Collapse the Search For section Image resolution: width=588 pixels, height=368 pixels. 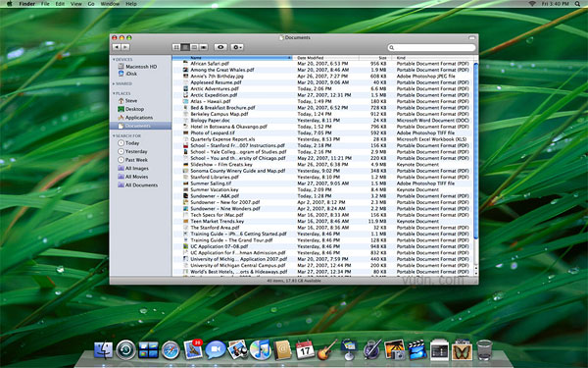(114, 136)
